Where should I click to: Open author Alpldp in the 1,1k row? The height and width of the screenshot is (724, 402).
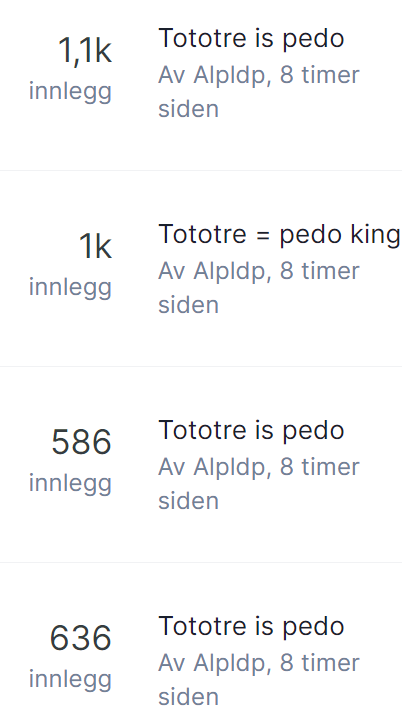pyautogui.click(x=229, y=75)
